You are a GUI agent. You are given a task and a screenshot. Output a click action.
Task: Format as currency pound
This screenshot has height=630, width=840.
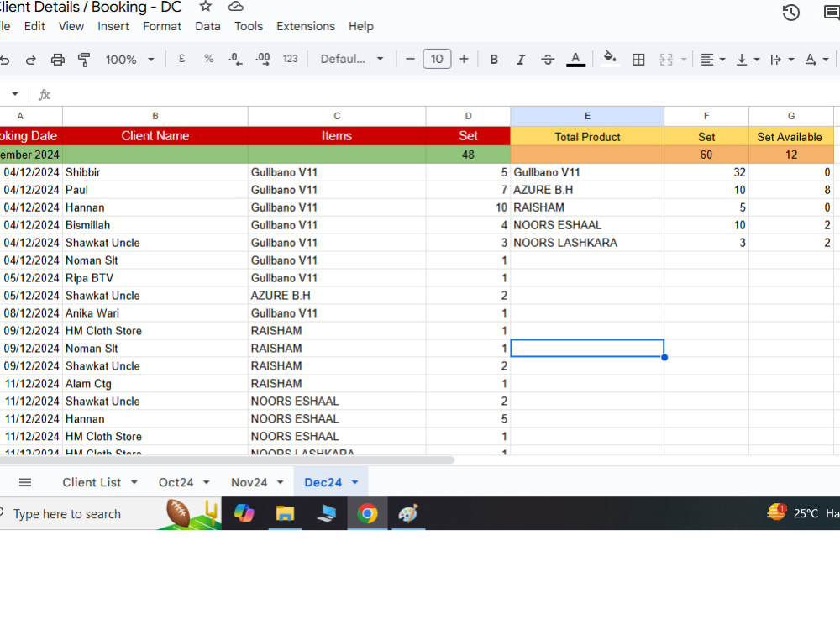pos(181,59)
